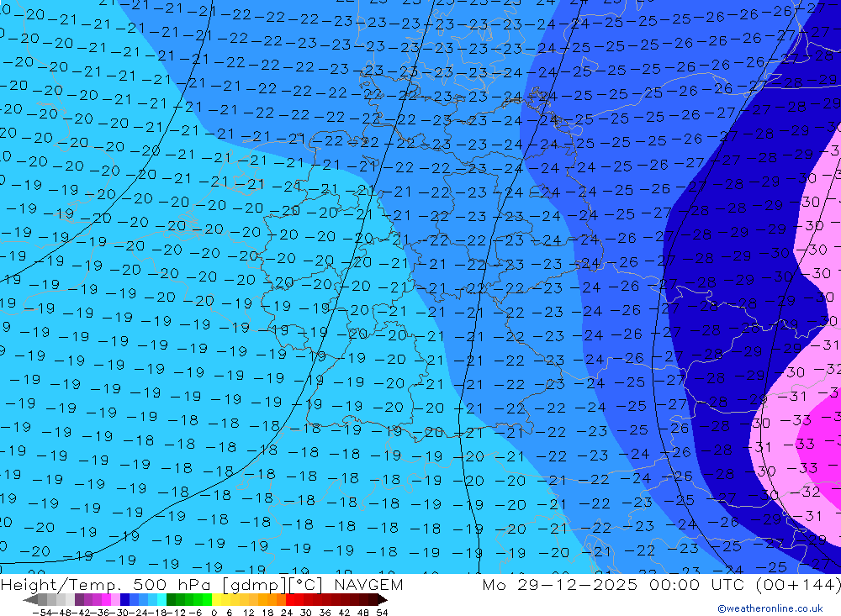Click the '54' legend value
This screenshot has width=841, height=616.
pos(382,613)
